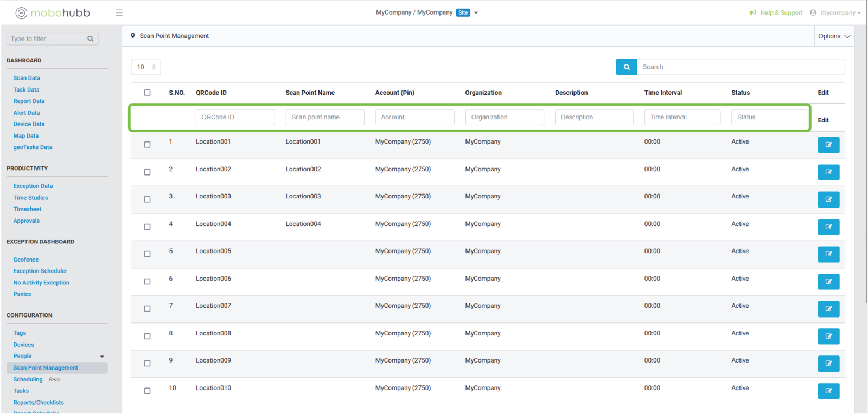Click the edit icon for Location010
The height and width of the screenshot is (414, 868).
(828, 391)
